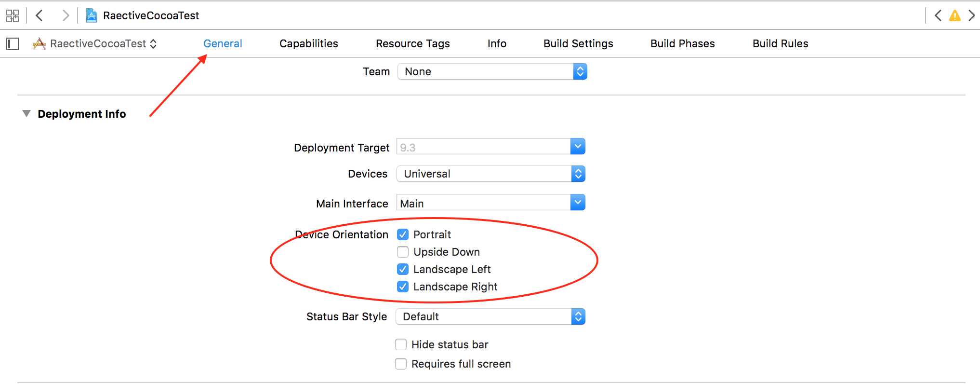Open the Build Rules tab
This screenshot has height=384, width=980.
781,43
